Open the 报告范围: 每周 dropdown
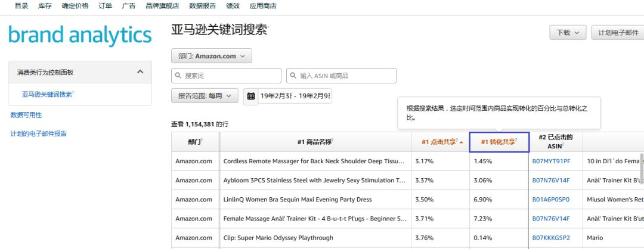644x249 pixels. pos(205,95)
